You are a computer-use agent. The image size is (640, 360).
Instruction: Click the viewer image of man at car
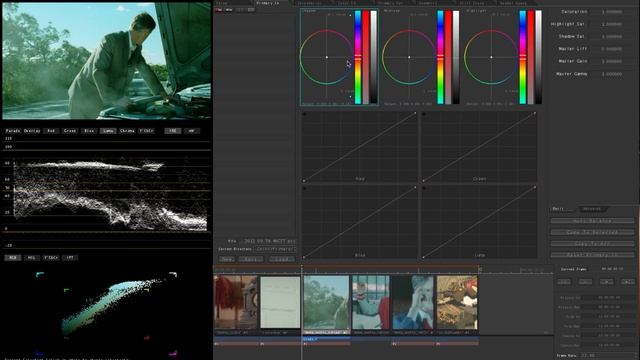coord(107,61)
